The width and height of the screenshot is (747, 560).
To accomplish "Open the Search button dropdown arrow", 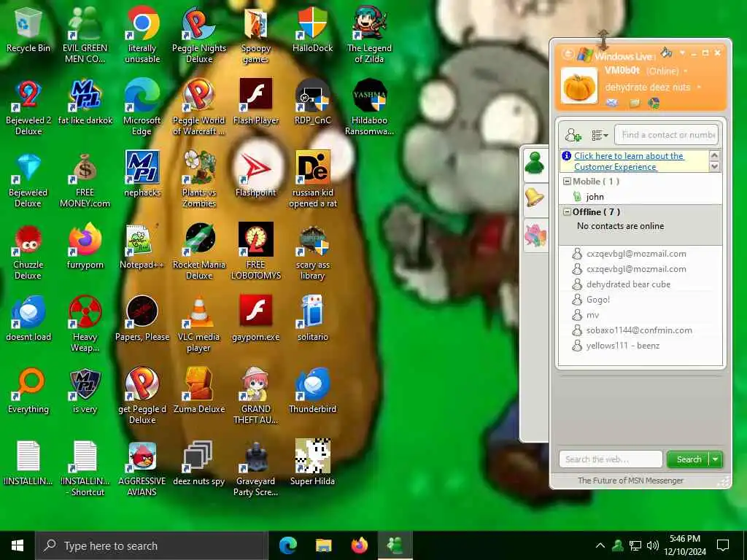I will point(716,459).
